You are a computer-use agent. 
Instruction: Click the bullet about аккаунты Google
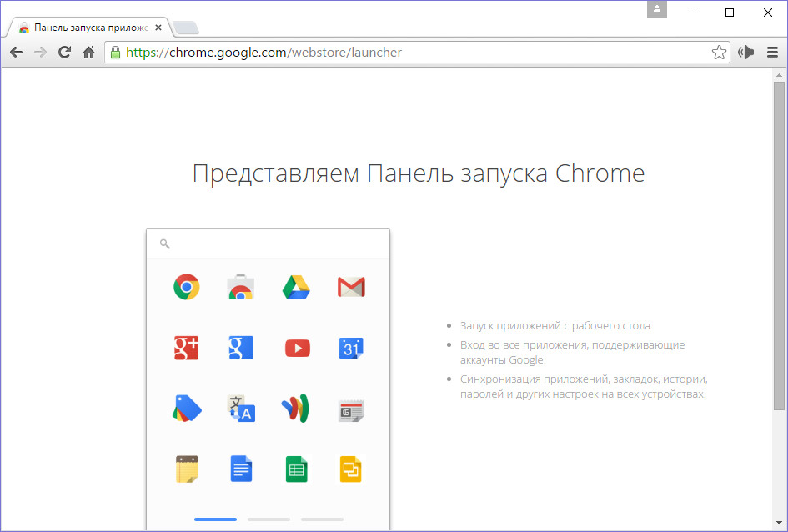[572, 352]
